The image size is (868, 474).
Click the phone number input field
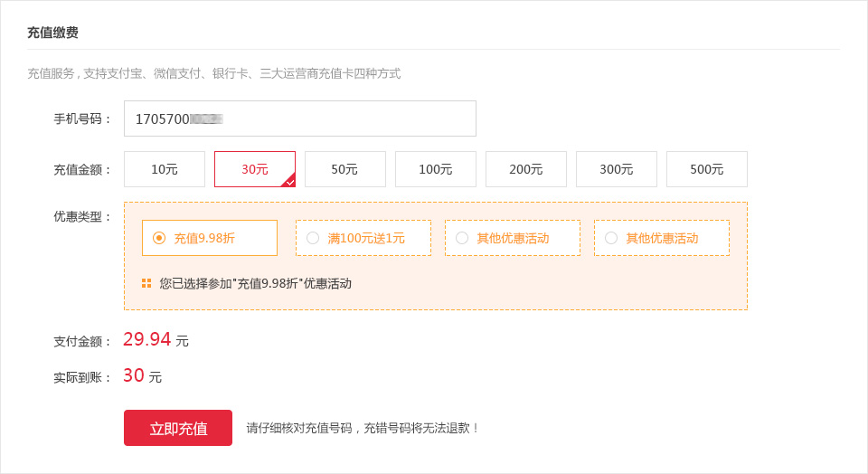299,118
